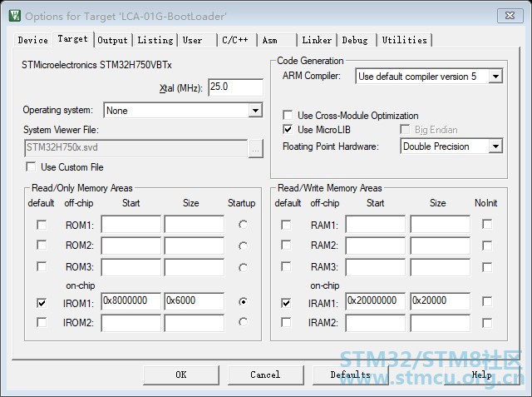Click the Defaults button
532x397 pixels.
click(351, 375)
